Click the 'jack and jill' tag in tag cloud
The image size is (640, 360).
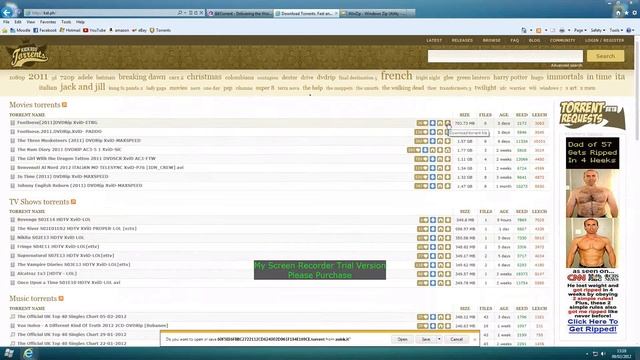(82, 87)
